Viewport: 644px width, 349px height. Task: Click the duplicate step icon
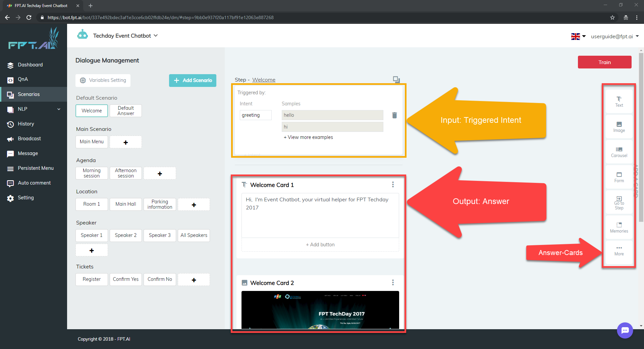(x=396, y=80)
